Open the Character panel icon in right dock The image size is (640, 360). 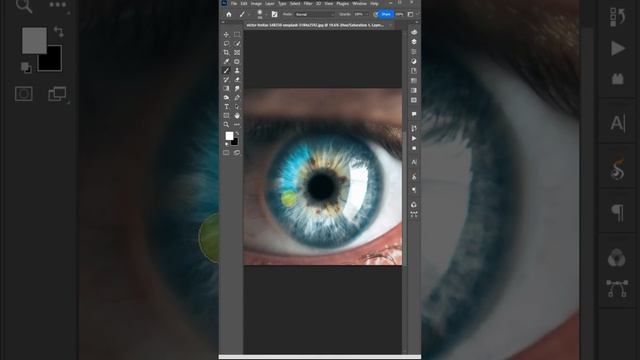click(414, 162)
